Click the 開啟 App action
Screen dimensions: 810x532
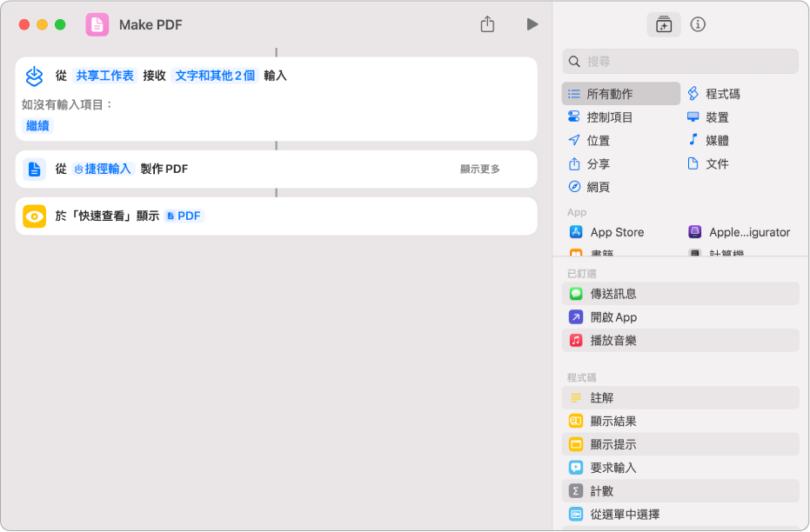click(x=680, y=316)
